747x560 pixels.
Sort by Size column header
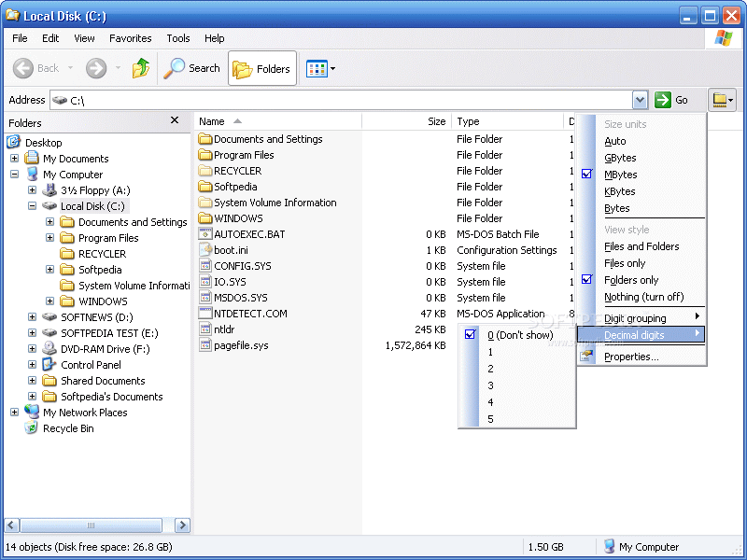406,121
